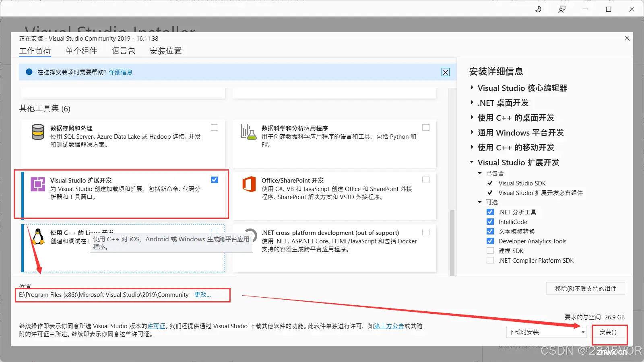The width and height of the screenshot is (644, 362).
Task: Check the Office/SharePoint 开发 workload checkbox
Action: click(426, 180)
